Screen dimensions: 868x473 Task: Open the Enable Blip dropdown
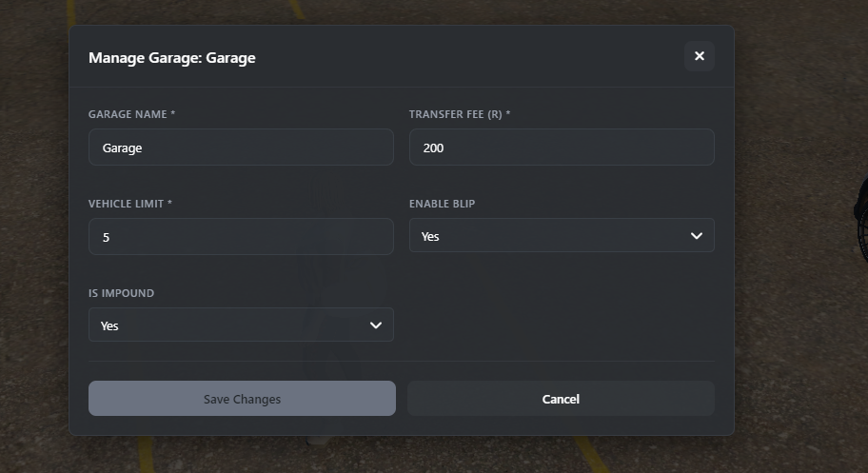tap(562, 236)
